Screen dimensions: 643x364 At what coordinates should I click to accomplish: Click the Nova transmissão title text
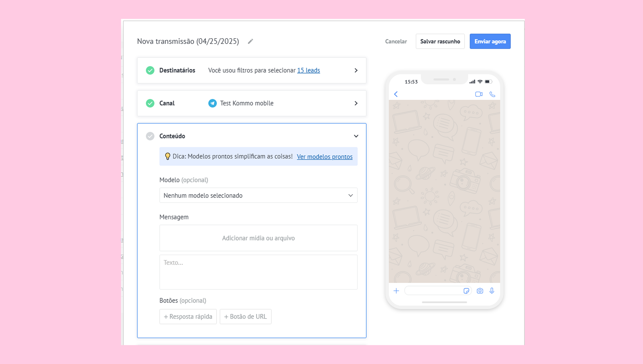[x=188, y=41]
